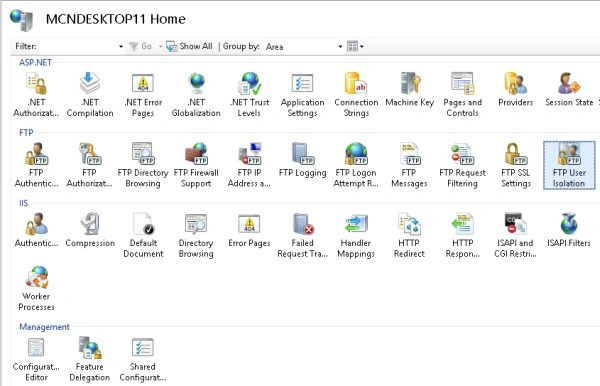This screenshot has height=386, width=600.
Task: Open FTP Request Filtering
Action: click(x=462, y=165)
